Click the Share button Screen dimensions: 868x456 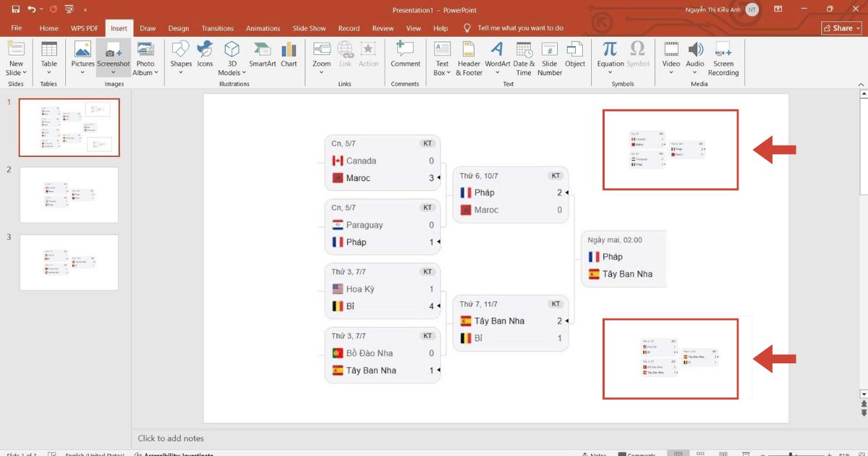(841, 28)
